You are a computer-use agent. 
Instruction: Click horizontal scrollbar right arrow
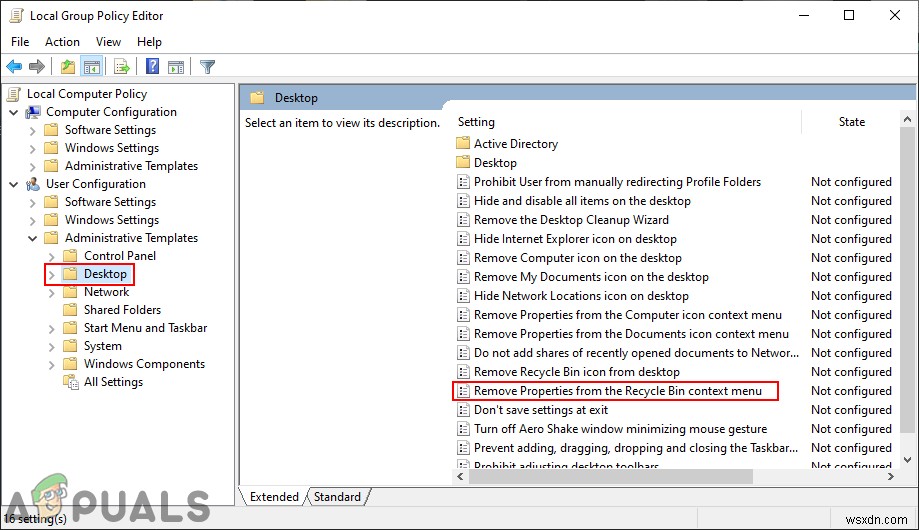(891, 477)
